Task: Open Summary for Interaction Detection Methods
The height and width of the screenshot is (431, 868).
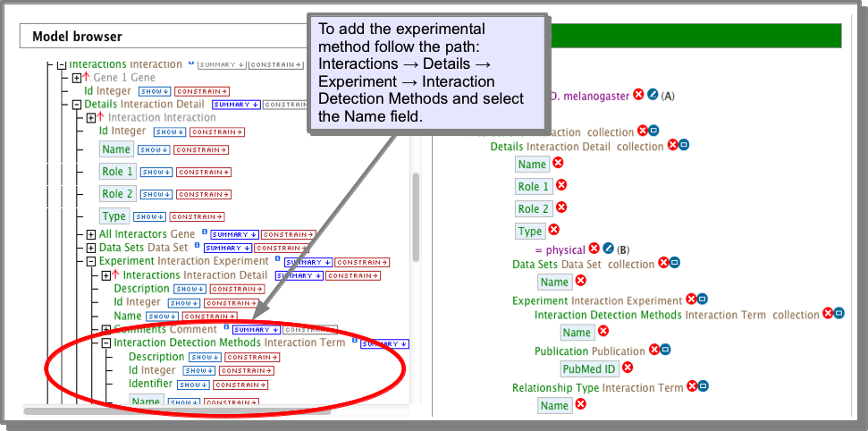Action: pyautogui.click(x=384, y=344)
